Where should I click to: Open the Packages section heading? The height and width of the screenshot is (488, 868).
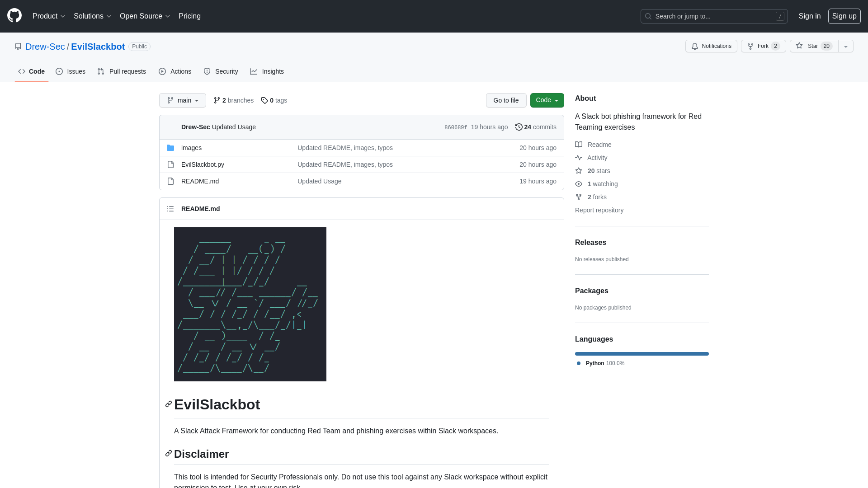click(591, 291)
